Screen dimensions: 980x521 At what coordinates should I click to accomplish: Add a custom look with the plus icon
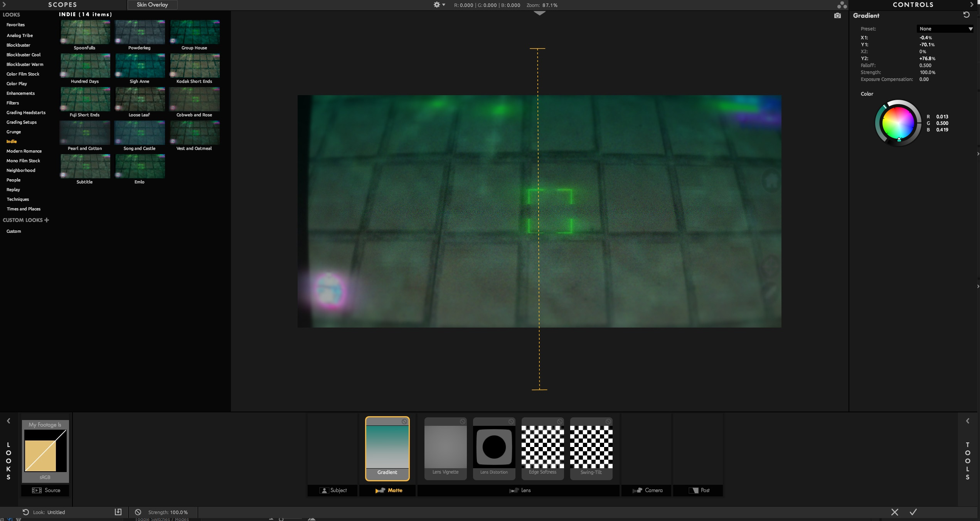(x=47, y=220)
